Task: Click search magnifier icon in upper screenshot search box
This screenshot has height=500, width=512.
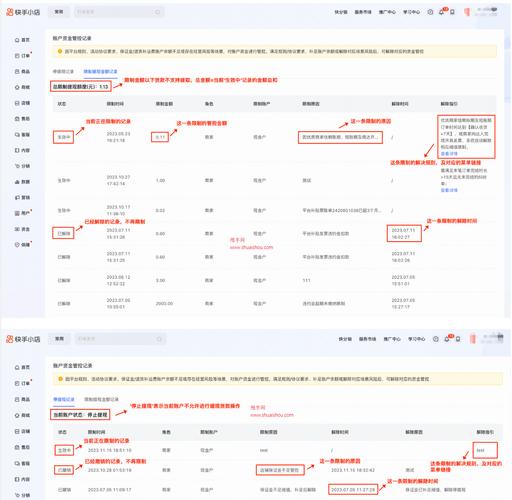Action: coord(158,12)
